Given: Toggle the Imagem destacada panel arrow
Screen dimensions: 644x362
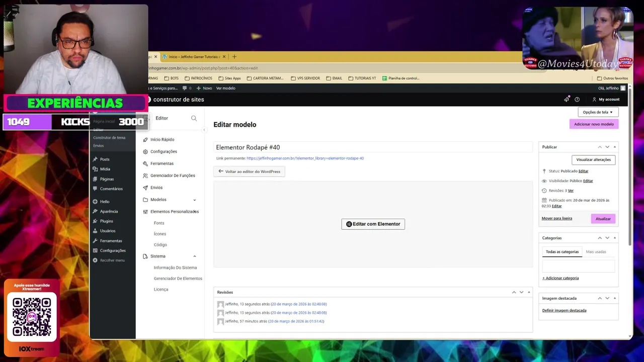Looking at the screenshot, I should click(614, 298).
